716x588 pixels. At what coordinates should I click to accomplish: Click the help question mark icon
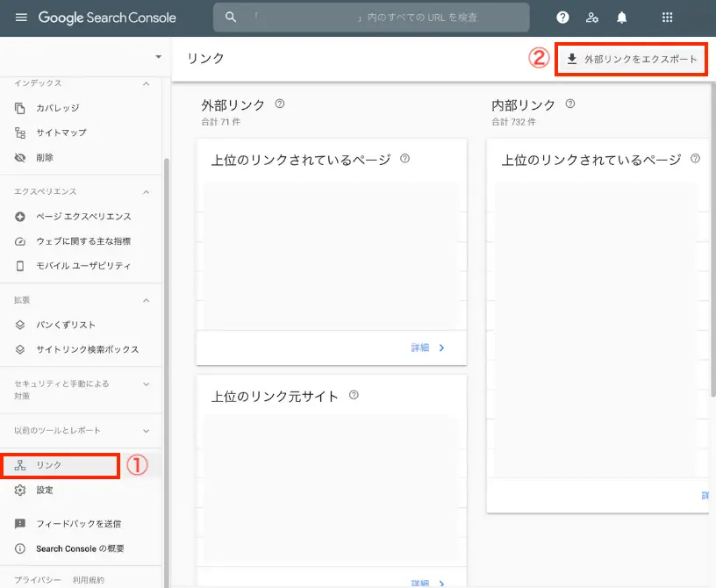[562, 17]
